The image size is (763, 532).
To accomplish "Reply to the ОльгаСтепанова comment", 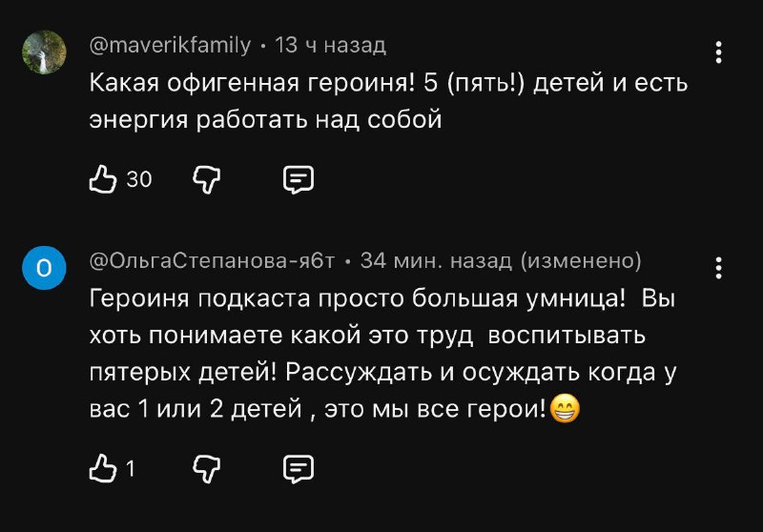I will click(299, 467).
